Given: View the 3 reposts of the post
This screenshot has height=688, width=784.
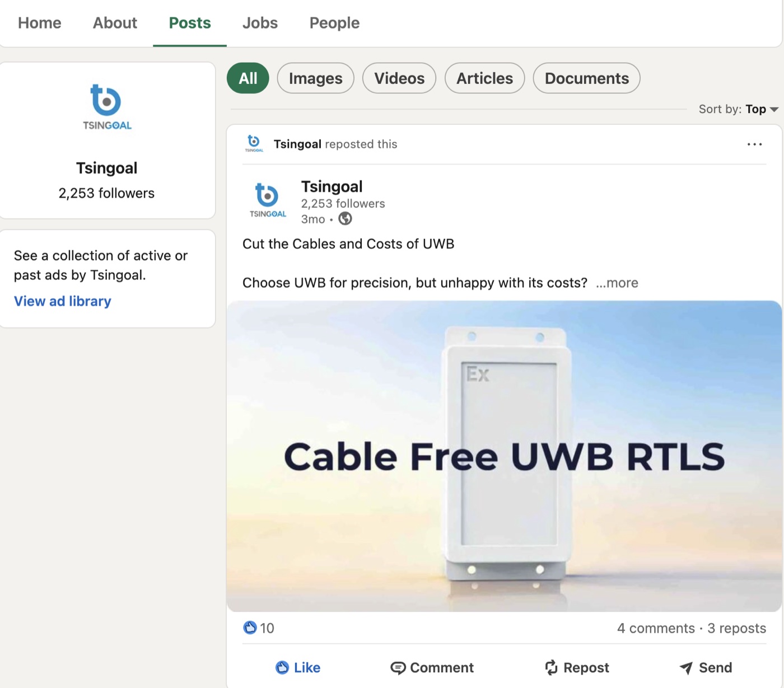Looking at the screenshot, I should (x=737, y=628).
